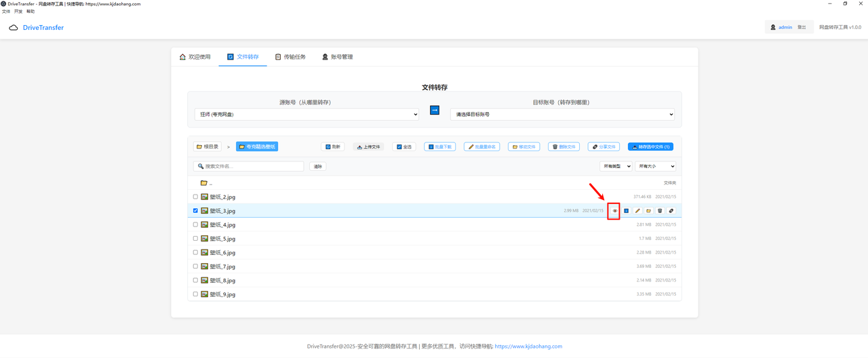Viewport: 868px width, 358px height.
Task: Click the blue arrow between source and target accounts
Action: tap(435, 111)
